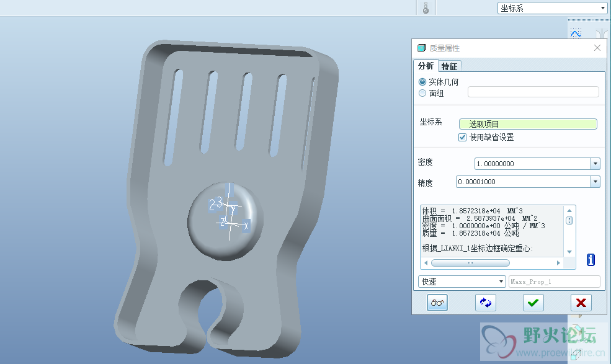Click the results scroll right arrow
This screenshot has height=364, width=611.
558,263
